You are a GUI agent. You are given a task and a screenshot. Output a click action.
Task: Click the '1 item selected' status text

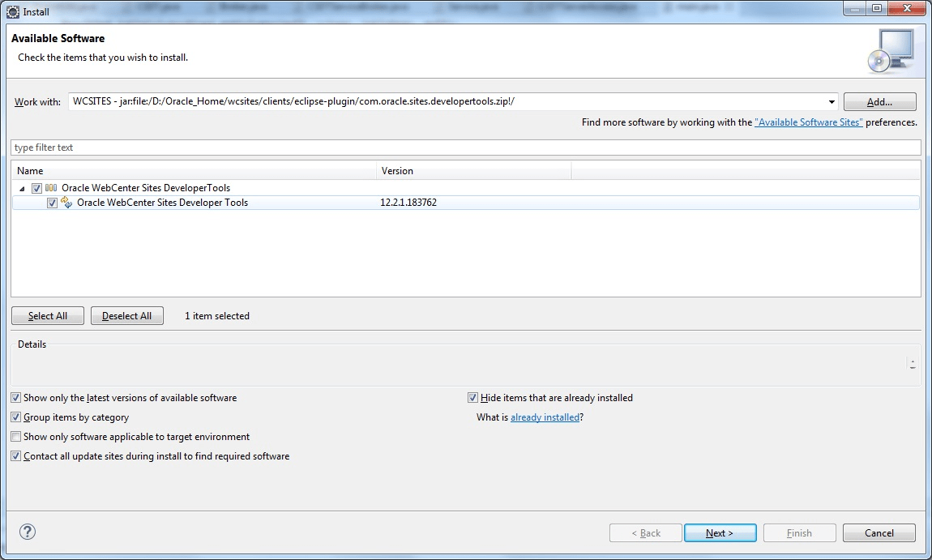217,316
